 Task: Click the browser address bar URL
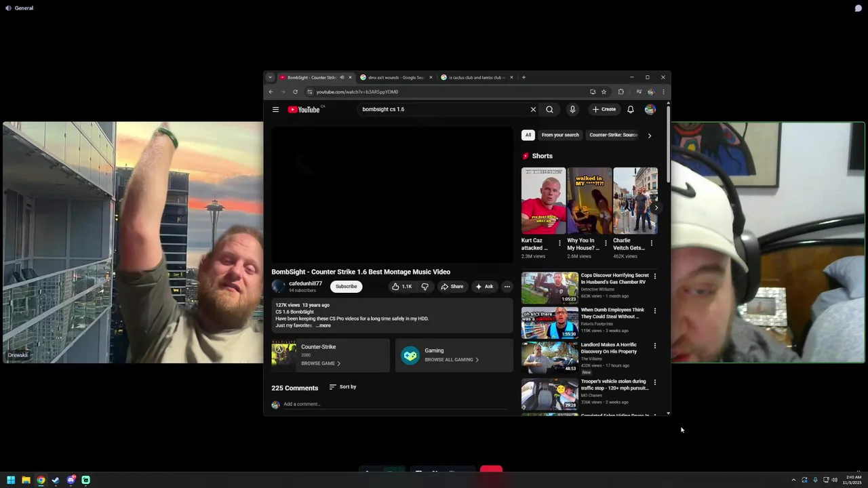(x=357, y=91)
